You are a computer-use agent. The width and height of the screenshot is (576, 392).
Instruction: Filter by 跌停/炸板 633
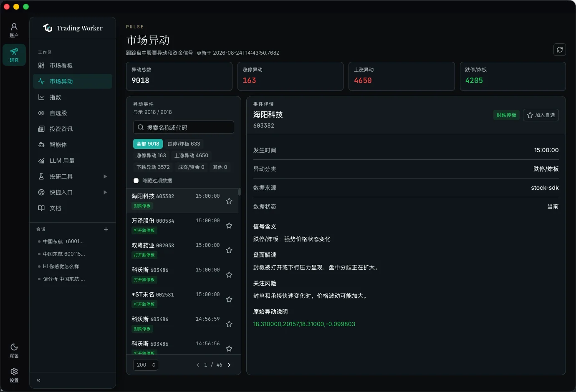(x=184, y=144)
